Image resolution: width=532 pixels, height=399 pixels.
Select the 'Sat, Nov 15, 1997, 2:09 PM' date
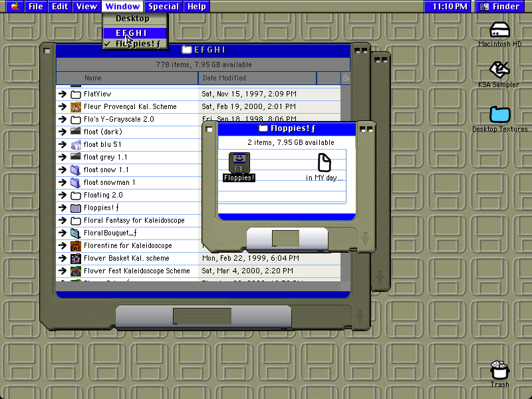click(249, 94)
